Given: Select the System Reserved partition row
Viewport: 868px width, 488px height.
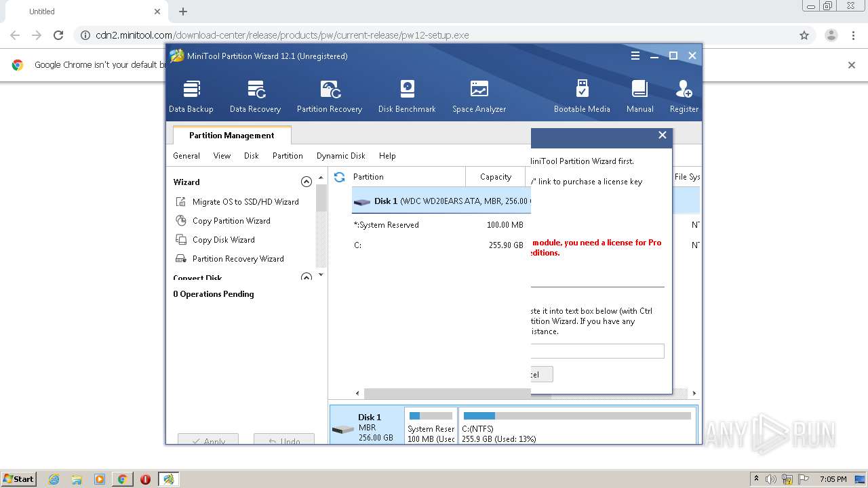Looking at the screenshot, I should point(441,225).
